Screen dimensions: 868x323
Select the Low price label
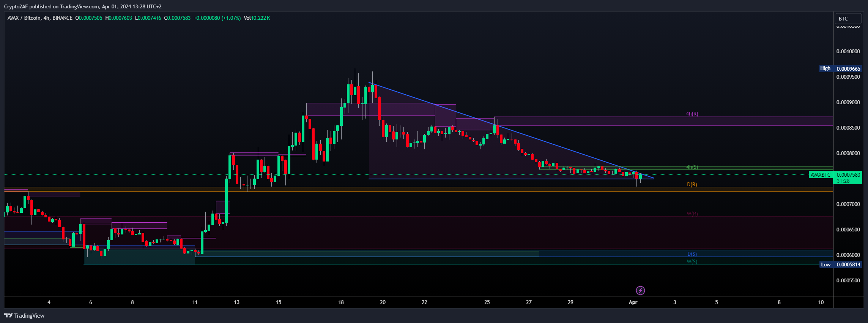[x=825, y=264]
